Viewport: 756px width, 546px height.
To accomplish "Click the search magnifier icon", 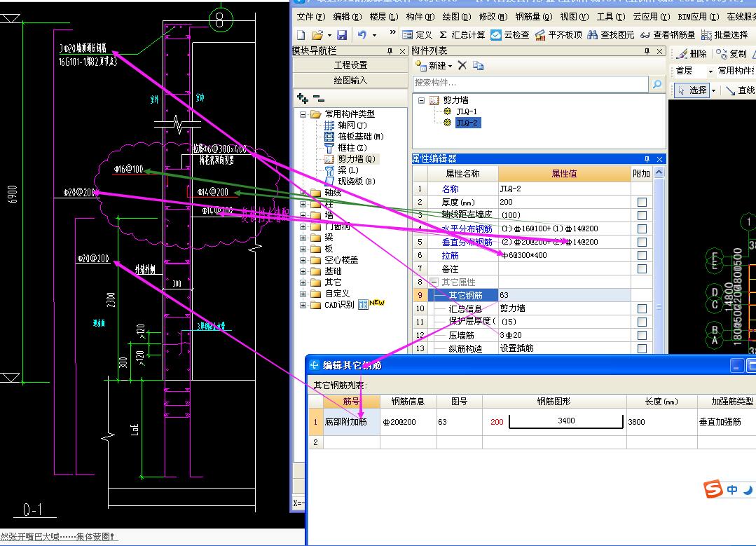I will [x=657, y=84].
